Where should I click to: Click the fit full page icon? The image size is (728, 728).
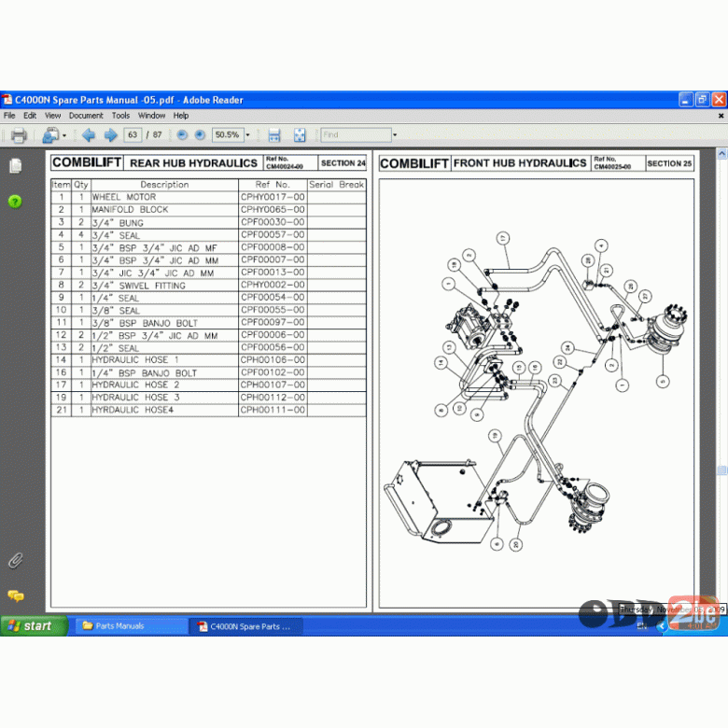(x=300, y=135)
